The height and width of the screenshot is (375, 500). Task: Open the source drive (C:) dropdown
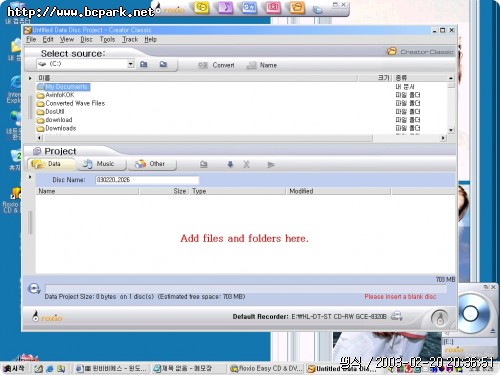point(85,64)
